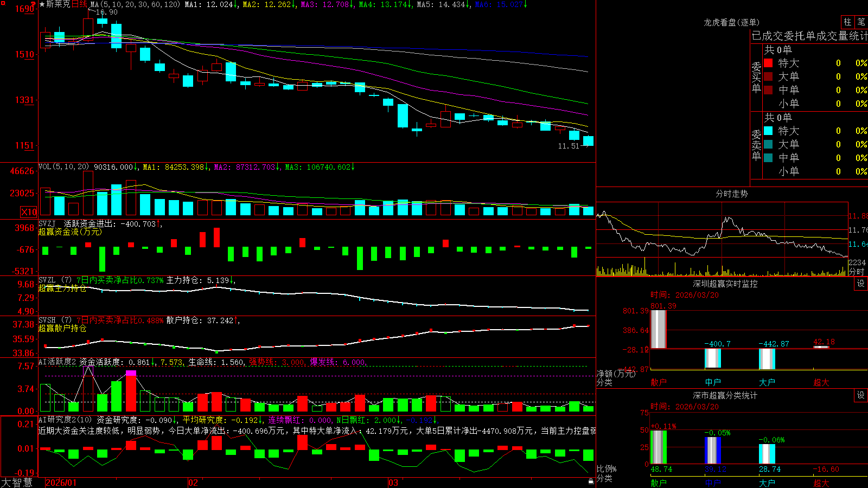This screenshot has width=868, height=488.
Task: Click the 02 month marker on time axis
Action: [x=193, y=483]
